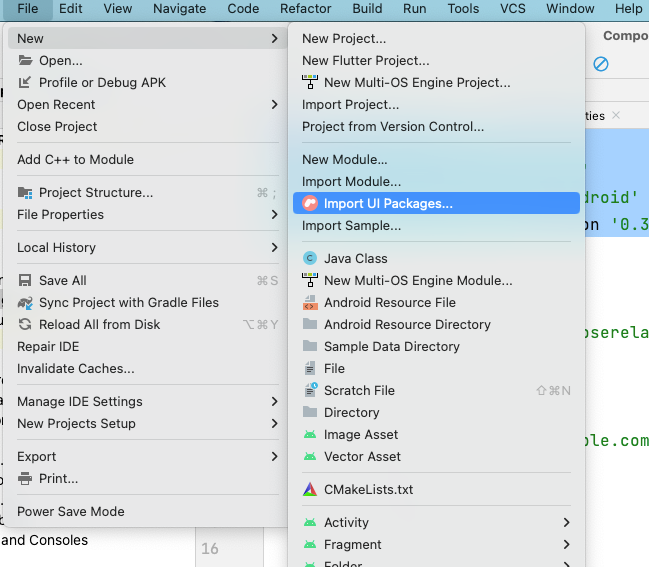Screen dimensions: 649x567
Task: Click the Profile or Debug APK icon
Action: 25,82
